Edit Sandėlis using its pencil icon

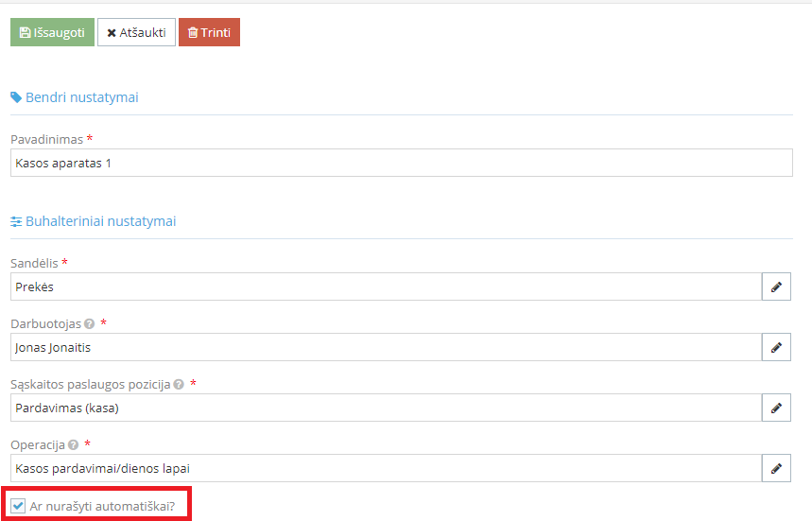tap(776, 287)
